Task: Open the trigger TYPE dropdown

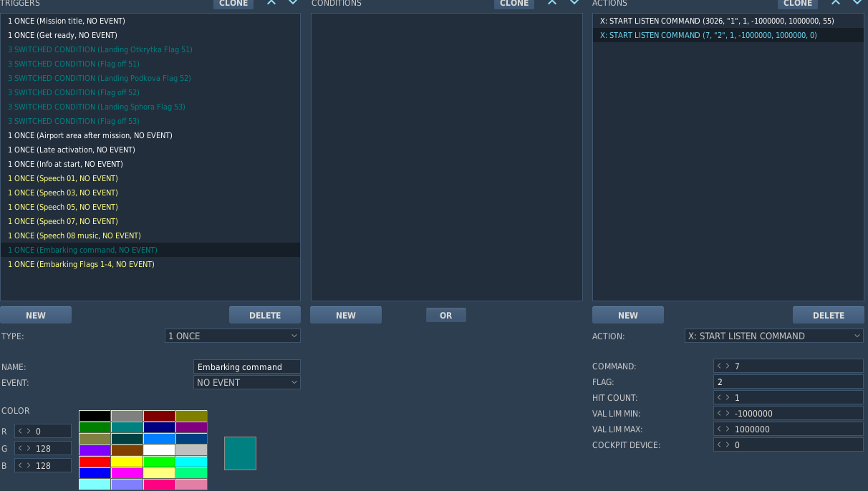Action: (233, 336)
